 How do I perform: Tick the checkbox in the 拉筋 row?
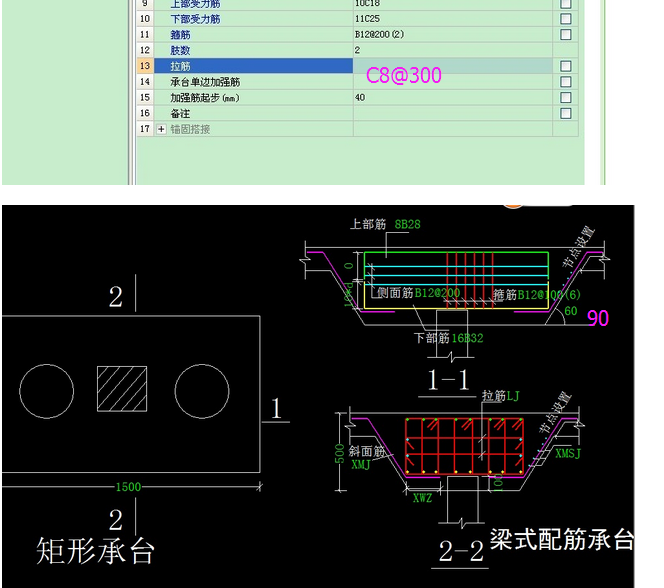pos(565,66)
